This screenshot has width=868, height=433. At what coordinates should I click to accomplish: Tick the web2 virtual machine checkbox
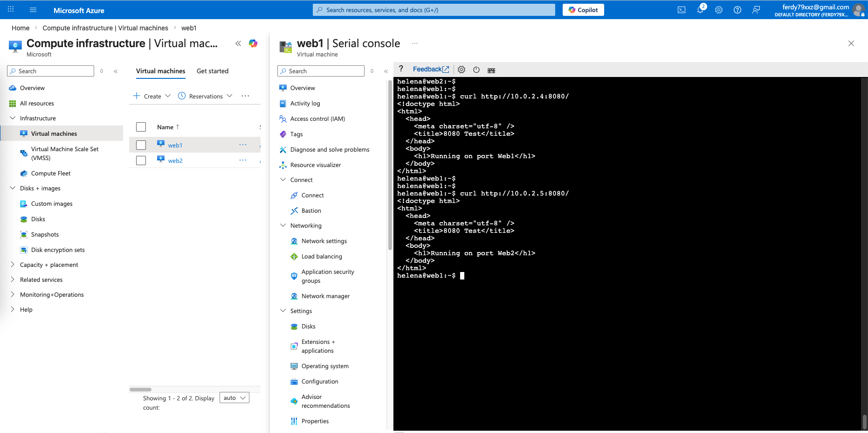(x=141, y=161)
